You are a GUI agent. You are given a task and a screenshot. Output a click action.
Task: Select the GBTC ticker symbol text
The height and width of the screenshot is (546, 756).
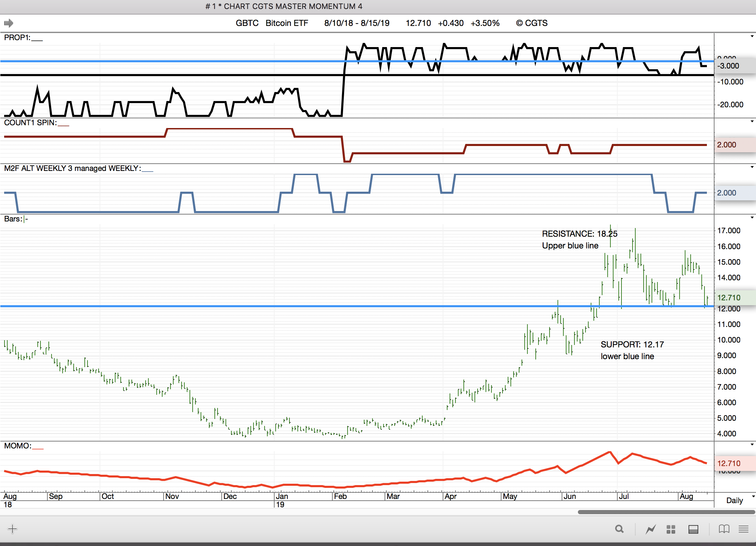[247, 23]
